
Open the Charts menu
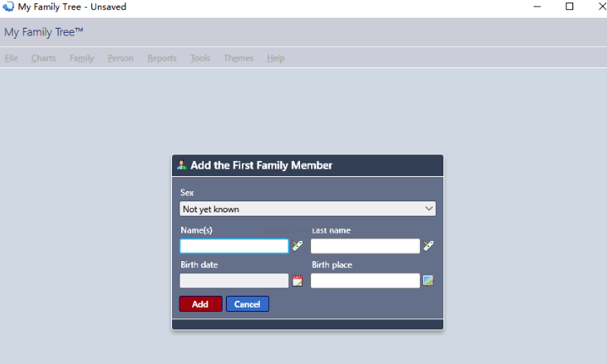point(43,58)
